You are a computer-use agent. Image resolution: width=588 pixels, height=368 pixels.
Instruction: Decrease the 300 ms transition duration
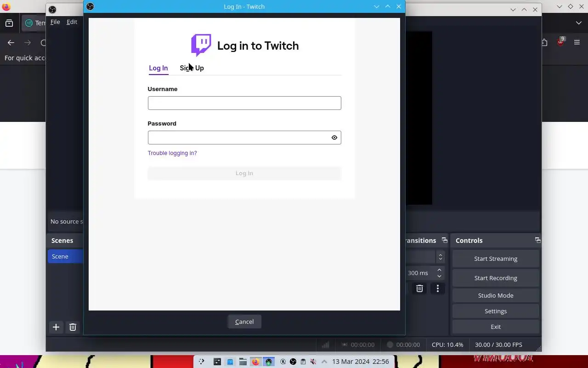(440, 276)
